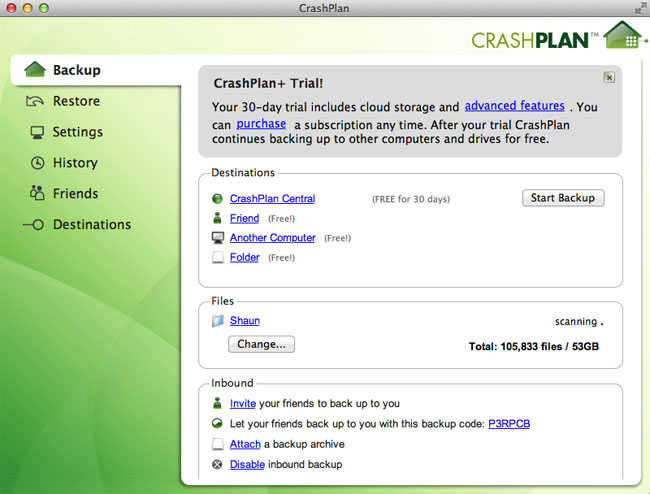Viewport: 650px width, 494px height.
Task: Click the Another Computer link
Action: pyautogui.click(x=273, y=238)
